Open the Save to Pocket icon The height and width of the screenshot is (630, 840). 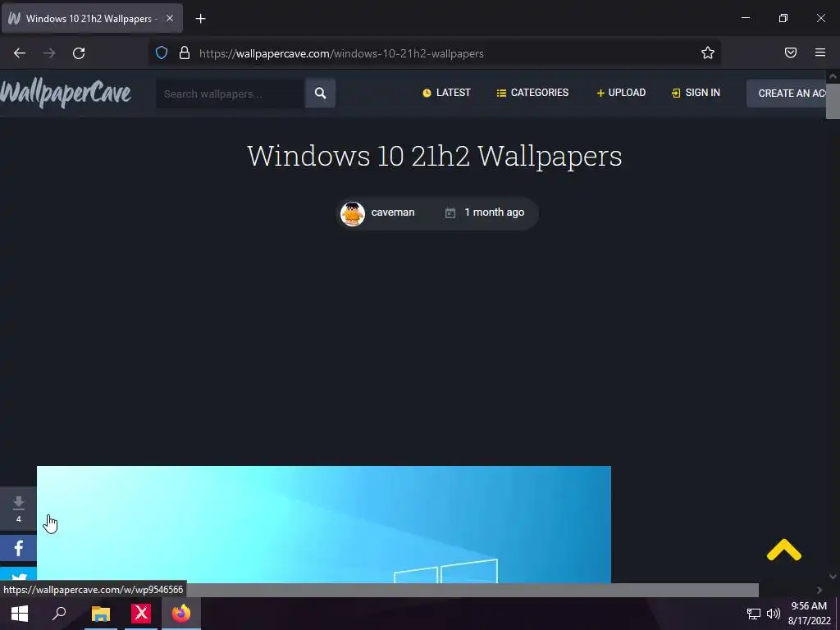tap(791, 52)
